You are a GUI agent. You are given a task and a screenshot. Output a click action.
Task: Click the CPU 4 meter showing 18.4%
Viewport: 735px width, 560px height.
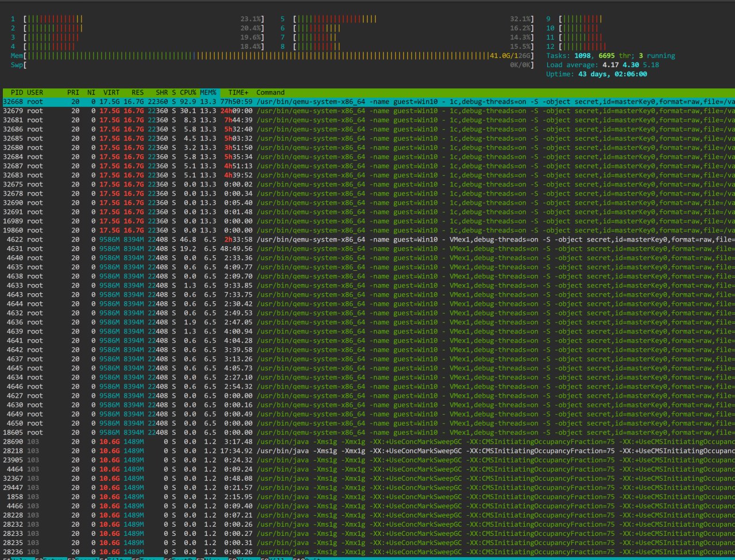click(x=137, y=46)
